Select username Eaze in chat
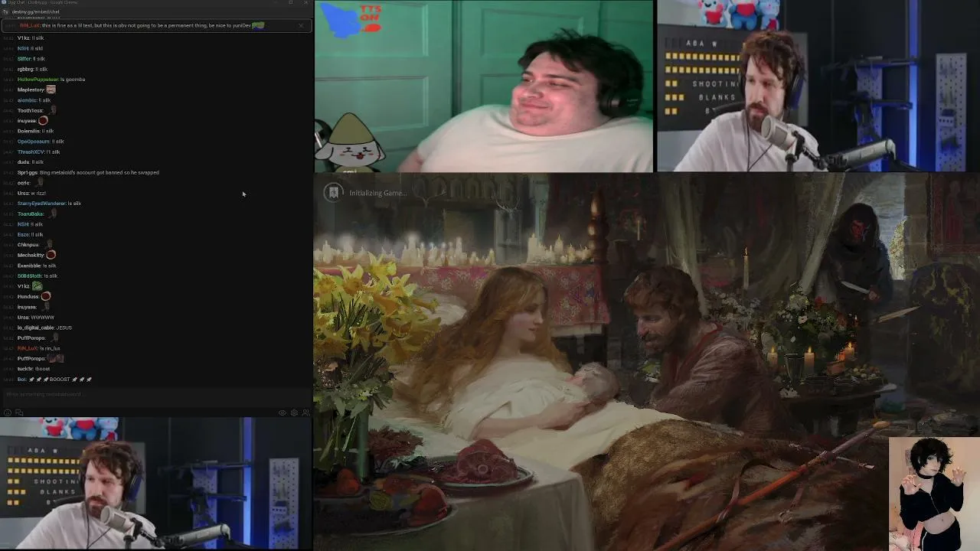980x551 pixels. click(23, 234)
